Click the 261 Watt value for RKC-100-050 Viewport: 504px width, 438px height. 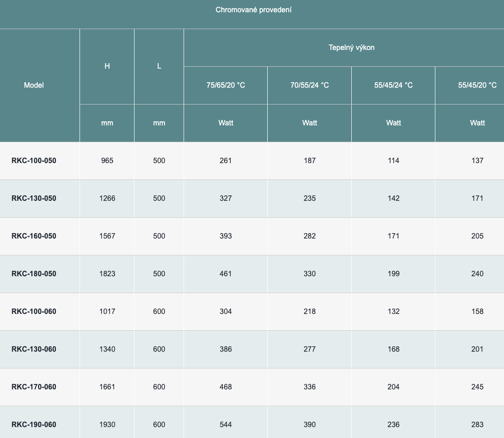click(225, 160)
